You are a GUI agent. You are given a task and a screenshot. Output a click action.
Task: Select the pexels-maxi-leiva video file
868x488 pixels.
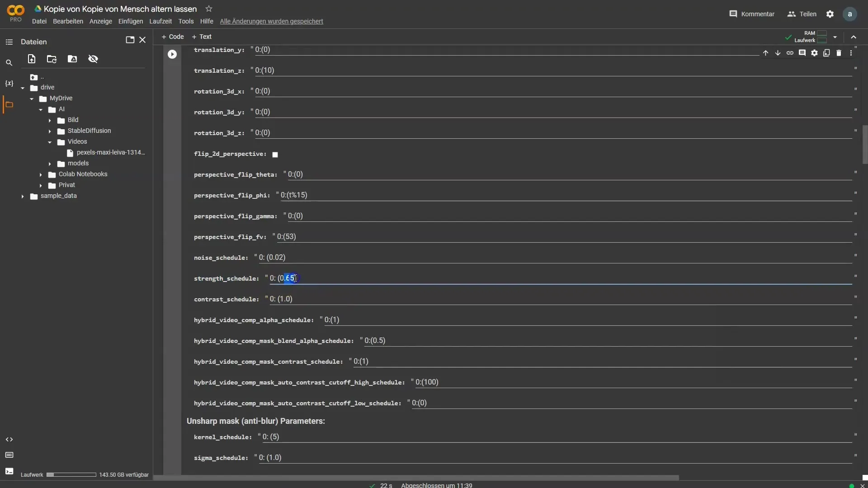[x=106, y=153]
